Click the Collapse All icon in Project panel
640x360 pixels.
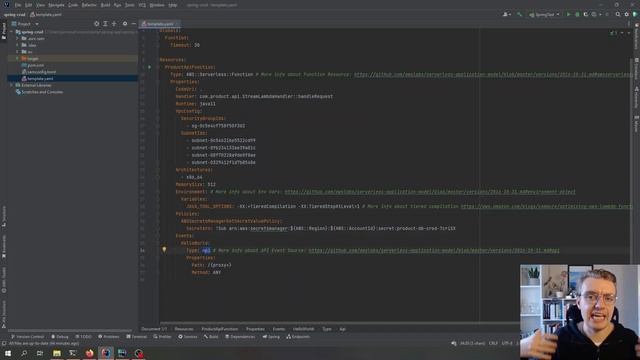pyautogui.click(x=114, y=24)
